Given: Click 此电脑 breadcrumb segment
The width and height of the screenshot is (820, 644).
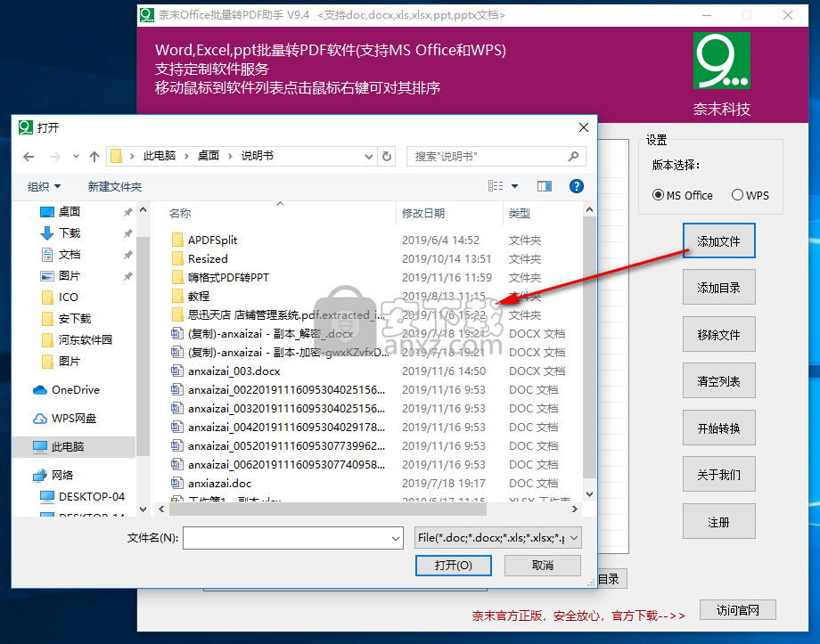Looking at the screenshot, I should (x=160, y=156).
